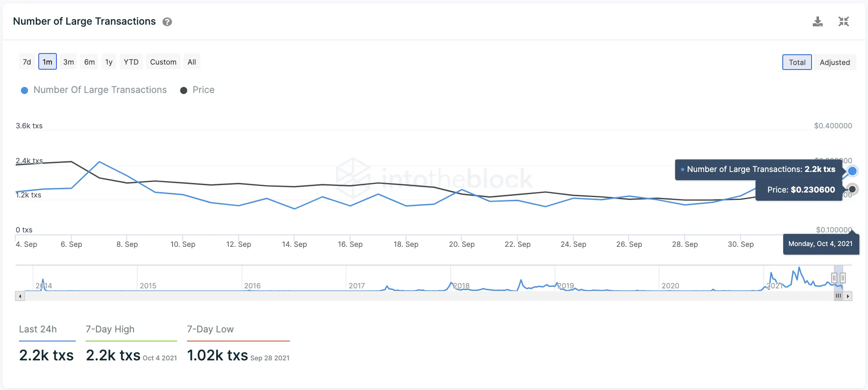This screenshot has width=868, height=390.
Task: Switch to Adjusted transaction view
Action: point(835,63)
